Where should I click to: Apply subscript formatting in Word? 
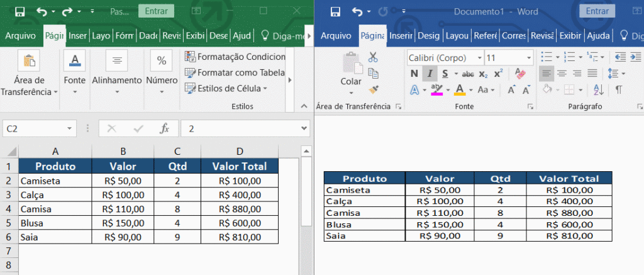(x=483, y=74)
